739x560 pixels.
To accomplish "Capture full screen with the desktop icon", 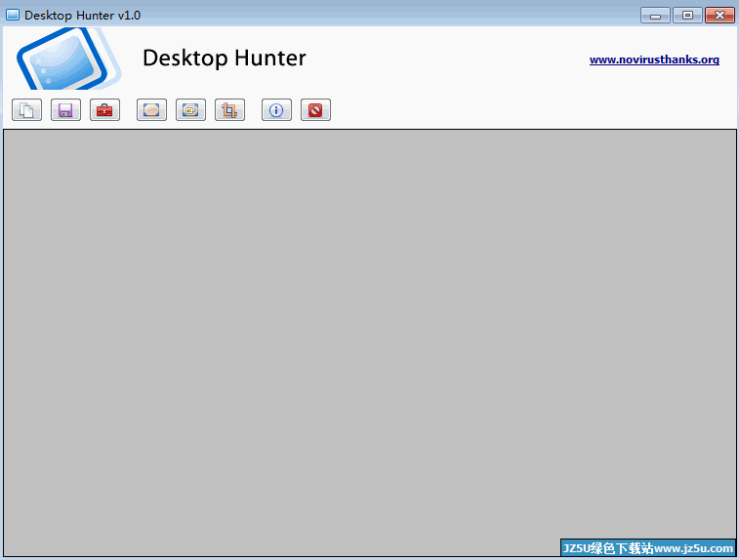I will pos(151,109).
